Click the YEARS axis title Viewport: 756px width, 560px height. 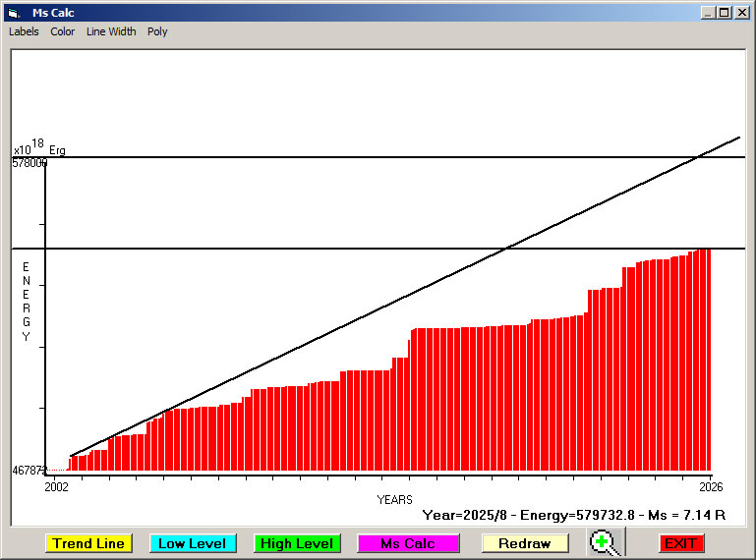coord(394,500)
